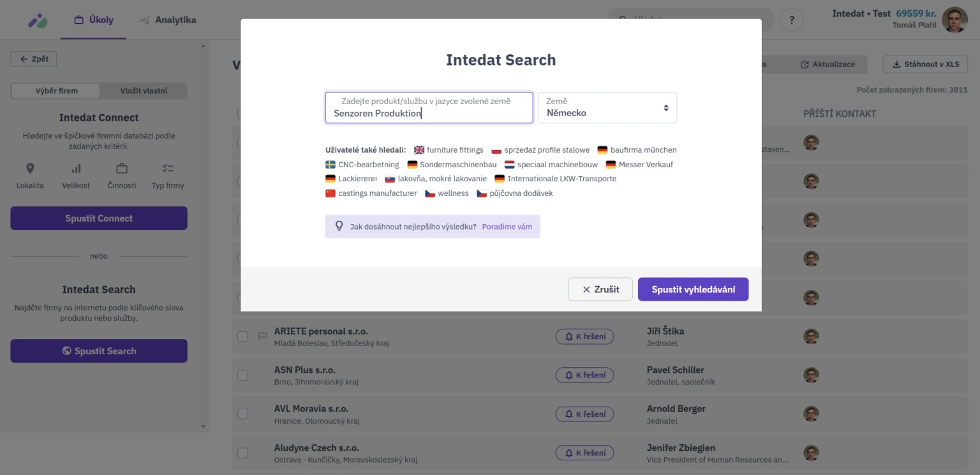Select the Vložit vlastní tab
980x475 pixels.
(144, 91)
